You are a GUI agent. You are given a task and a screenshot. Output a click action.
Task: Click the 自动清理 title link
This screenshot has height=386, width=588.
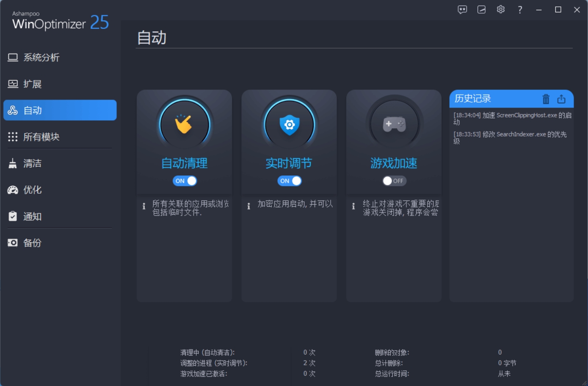(185, 163)
